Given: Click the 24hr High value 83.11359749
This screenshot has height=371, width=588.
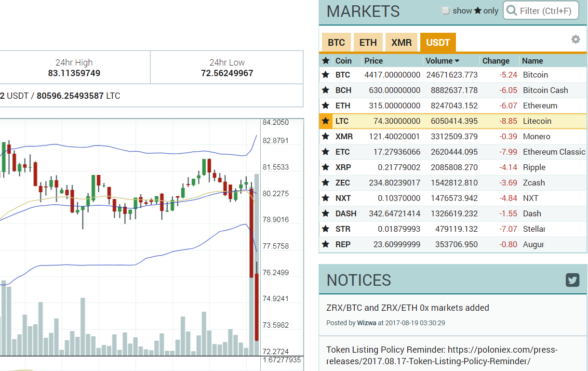Looking at the screenshot, I should tap(74, 73).
